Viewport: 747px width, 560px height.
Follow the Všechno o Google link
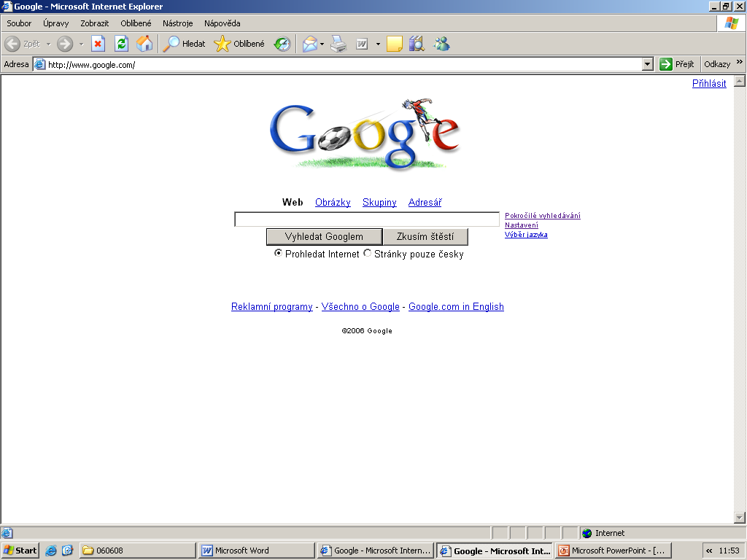point(360,307)
